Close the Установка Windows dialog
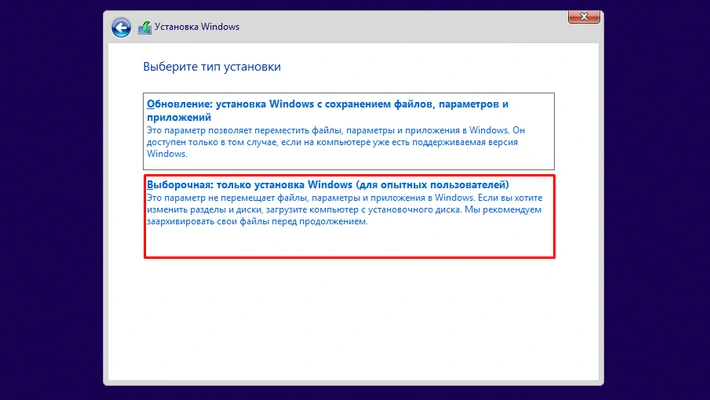This screenshot has width=710, height=400. 584,17
